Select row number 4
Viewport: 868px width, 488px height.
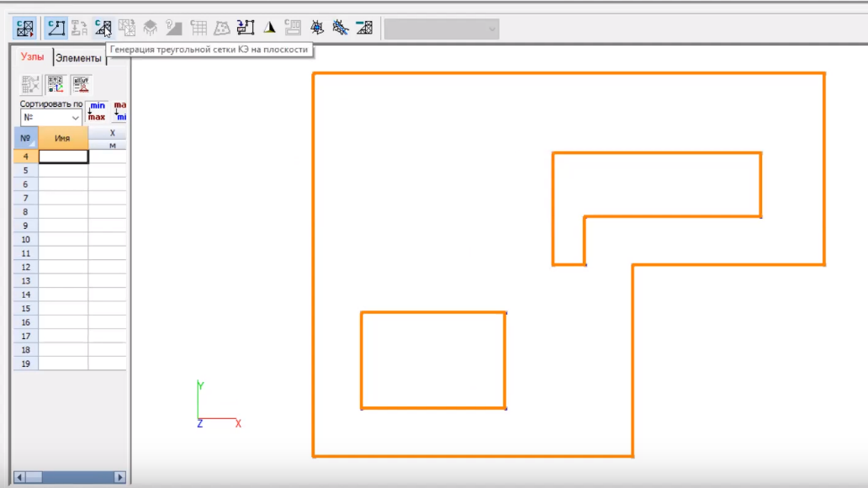25,156
